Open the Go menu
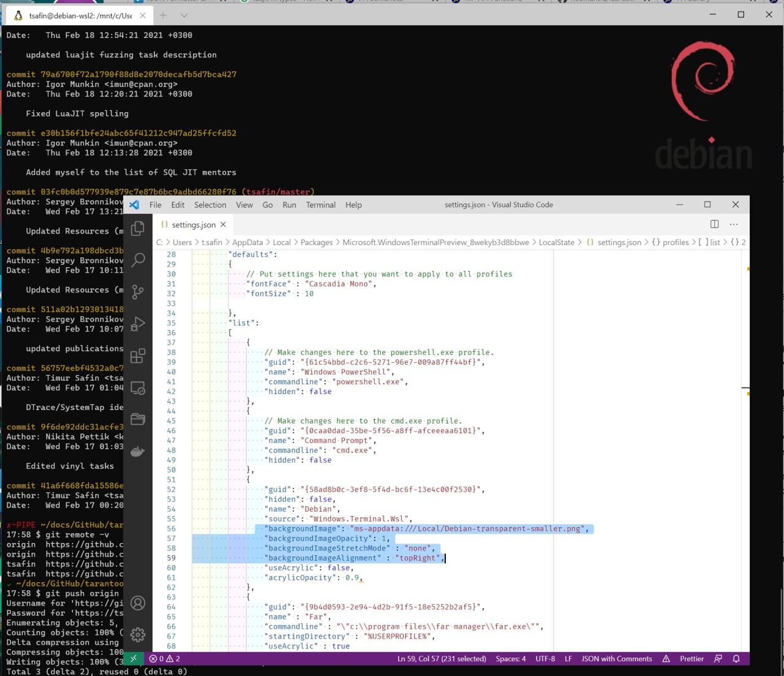Screen dimensions: 784x676 tap(268, 205)
